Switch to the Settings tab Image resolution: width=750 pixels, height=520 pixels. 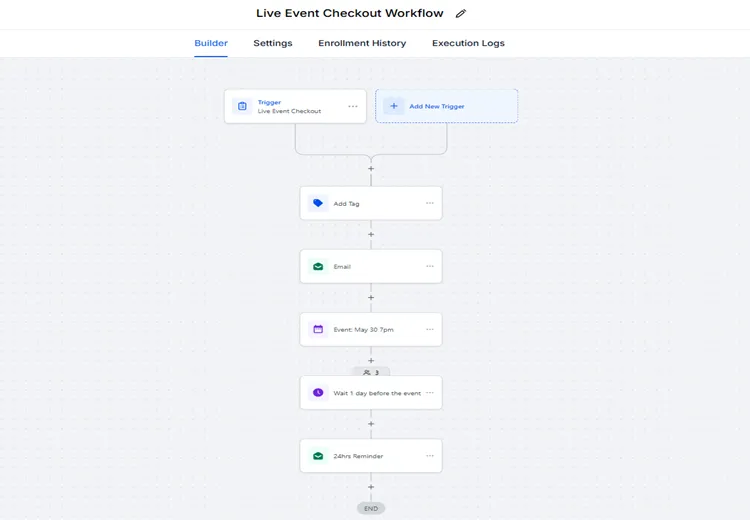pos(273,43)
